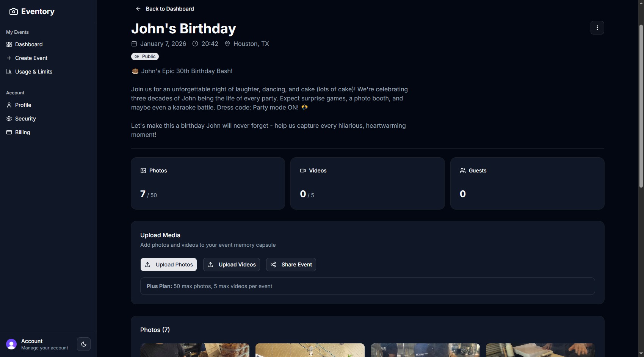Viewport: 644px width, 357px height.
Task: Open the Profile account page
Action: click(x=23, y=105)
